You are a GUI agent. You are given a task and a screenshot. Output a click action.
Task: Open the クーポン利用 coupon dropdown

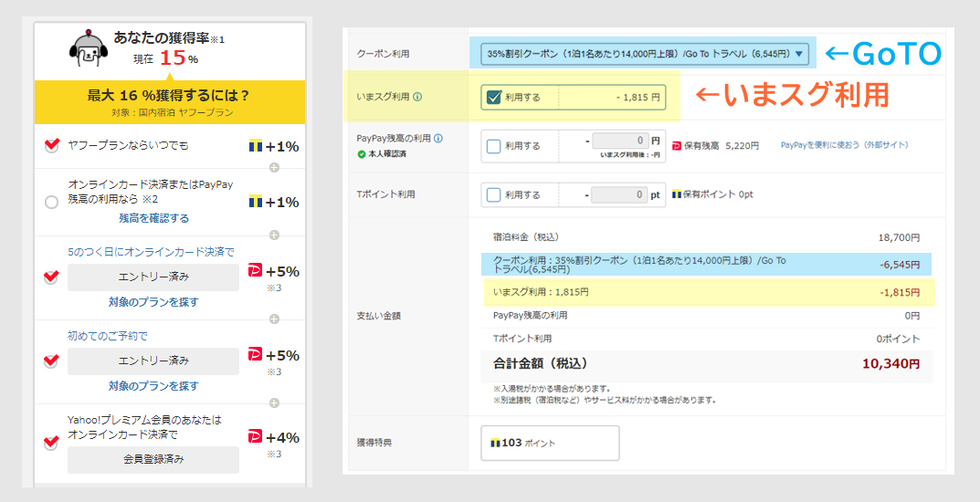[x=645, y=54]
